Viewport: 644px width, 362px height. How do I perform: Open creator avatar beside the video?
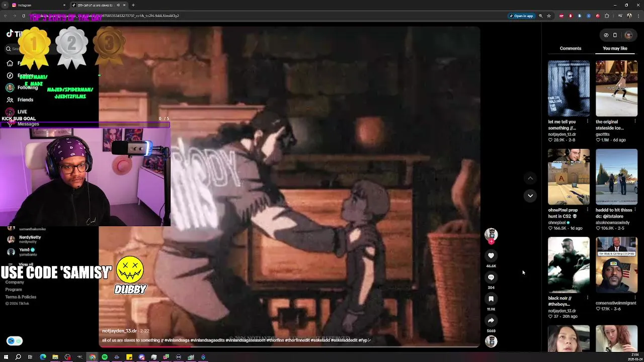click(491, 234)
